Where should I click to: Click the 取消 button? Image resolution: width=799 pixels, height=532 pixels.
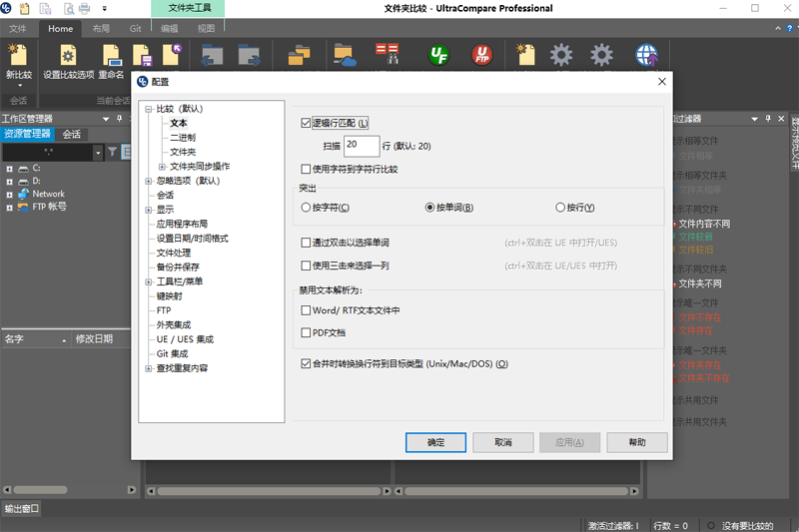coord(503,442)
